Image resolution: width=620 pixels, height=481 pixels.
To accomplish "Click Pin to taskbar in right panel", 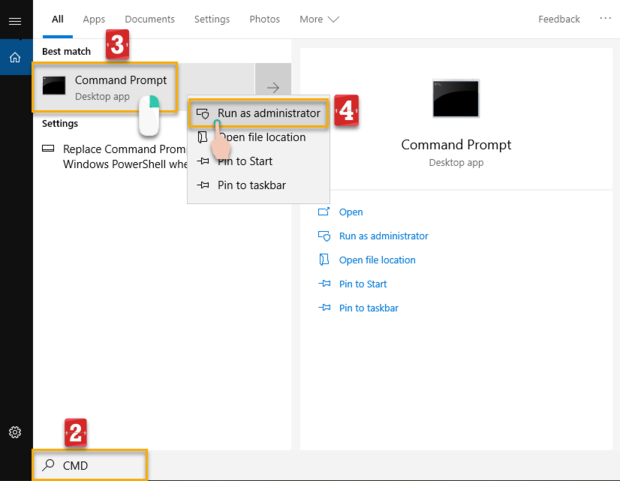I will click(369, 308).
